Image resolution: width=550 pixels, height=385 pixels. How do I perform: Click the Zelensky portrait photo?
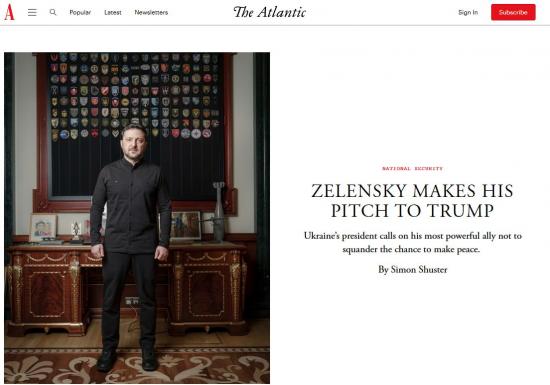point(137,218)
